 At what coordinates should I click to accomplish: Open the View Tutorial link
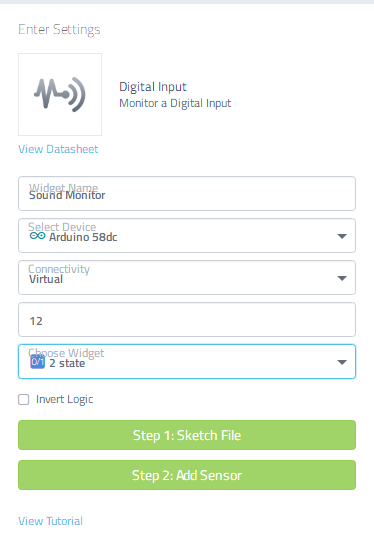[51, 521]
